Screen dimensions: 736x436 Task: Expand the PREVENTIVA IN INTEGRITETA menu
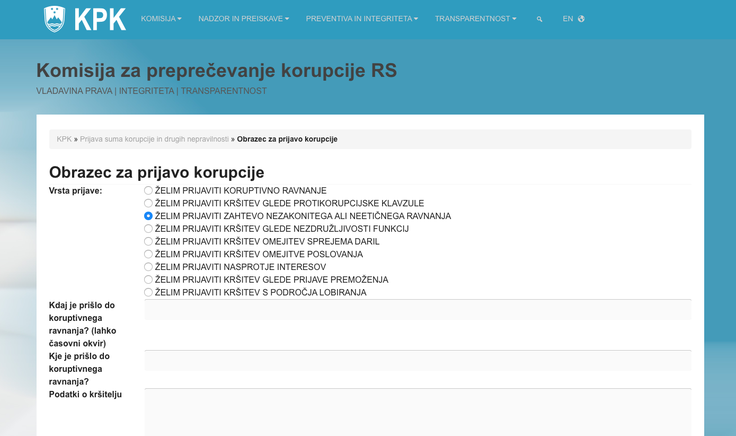coord(362,19)
